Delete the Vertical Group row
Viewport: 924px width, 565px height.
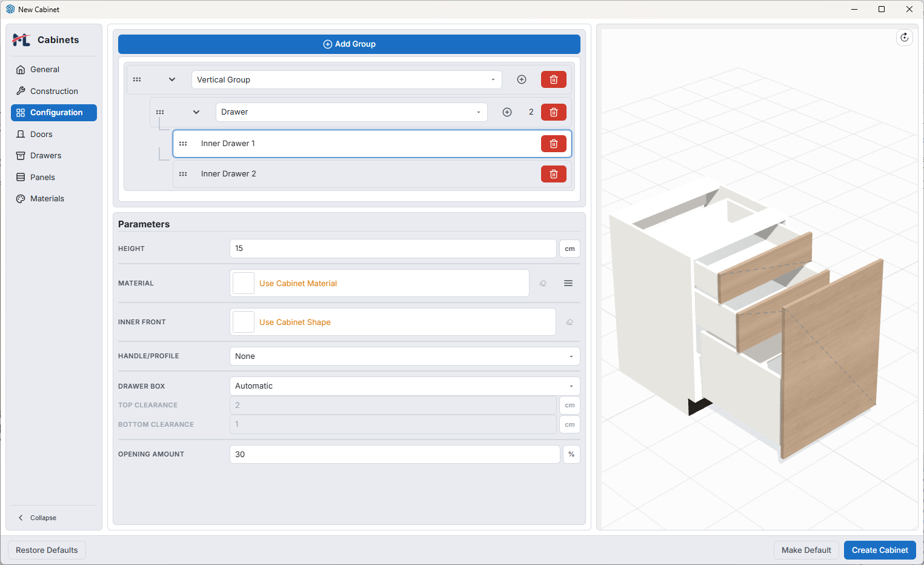pyautogui.click(x=553, y=79)
